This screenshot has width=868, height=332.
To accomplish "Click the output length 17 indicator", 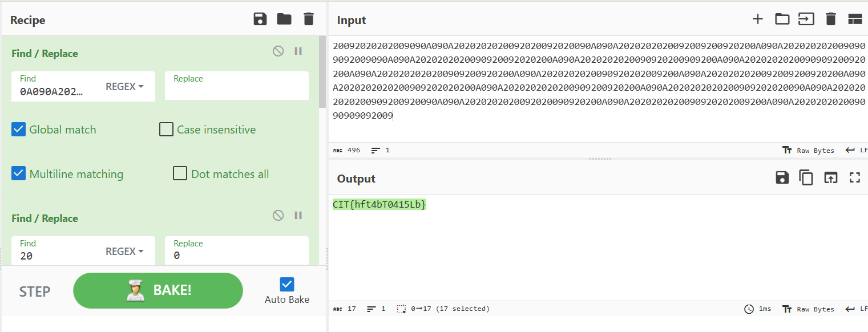I will click(x=345, y=309).
